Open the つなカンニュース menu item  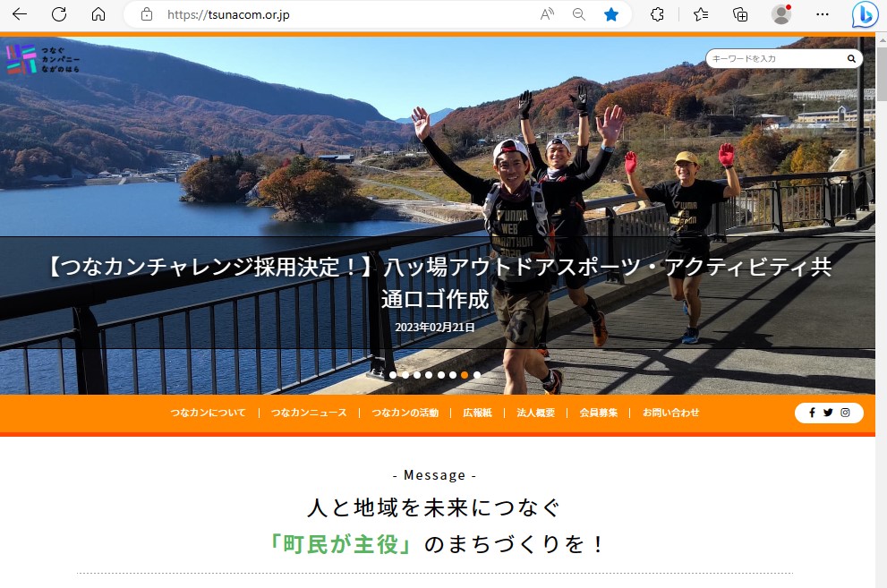tap(309, 413)
